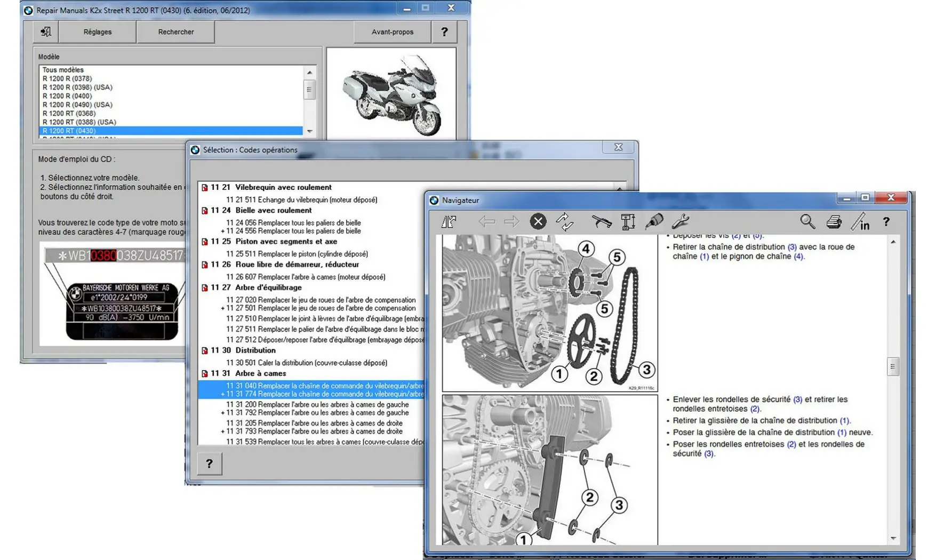Select model R 1200 RT (0388) (USA)
936x560 pixels.
(79, 122)
